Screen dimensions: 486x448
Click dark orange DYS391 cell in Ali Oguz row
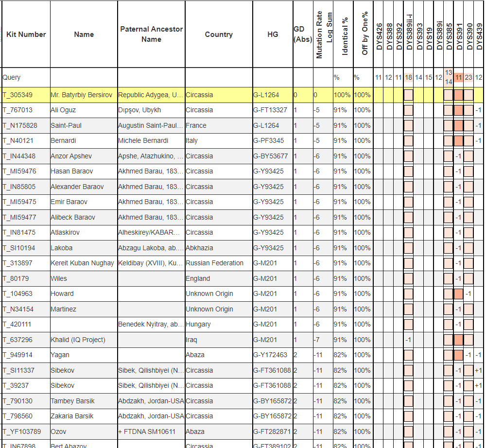[x=458, y=110]
